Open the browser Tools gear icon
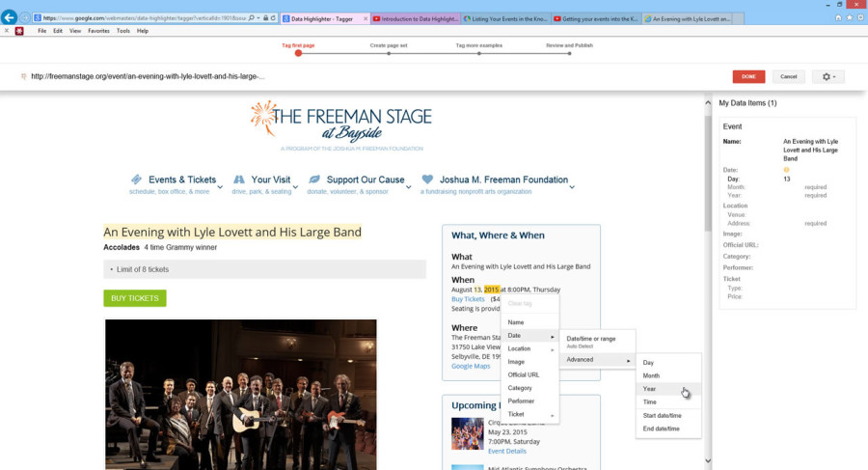The height and width of the screenshot is (470, 868). pyautogui.click(x=860, y=17)
